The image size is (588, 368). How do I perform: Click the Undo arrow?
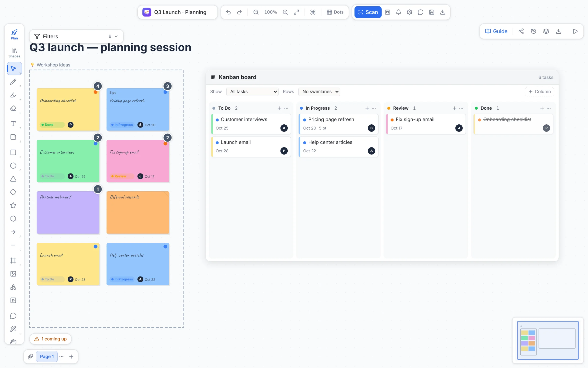pyautogui.click(x=228, y=12)
